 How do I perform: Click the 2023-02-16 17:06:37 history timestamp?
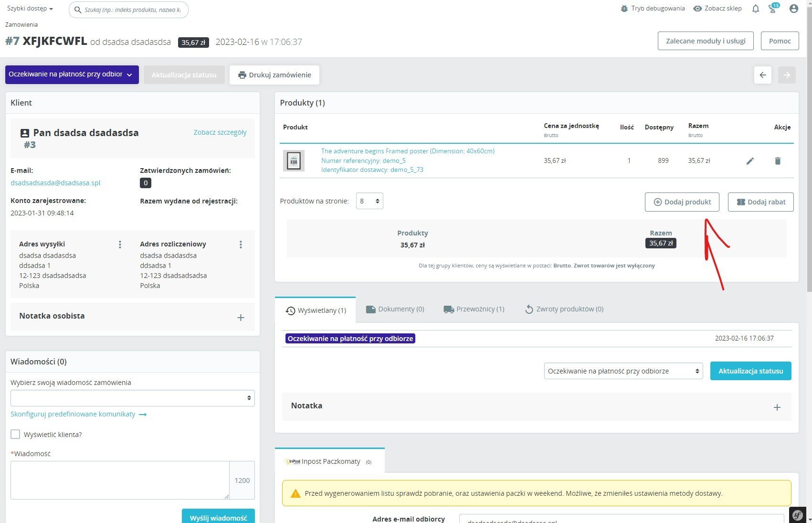point(744,338)
